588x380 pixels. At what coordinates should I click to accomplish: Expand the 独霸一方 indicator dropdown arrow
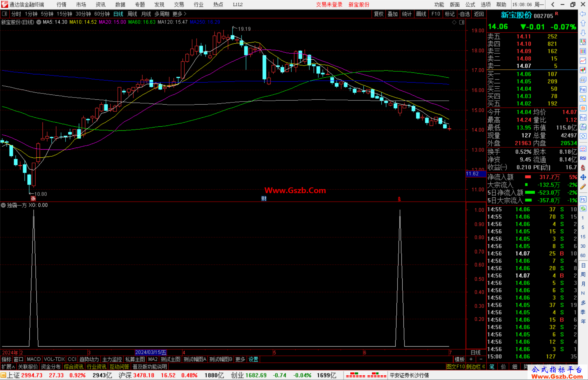[x=3, y=205]
